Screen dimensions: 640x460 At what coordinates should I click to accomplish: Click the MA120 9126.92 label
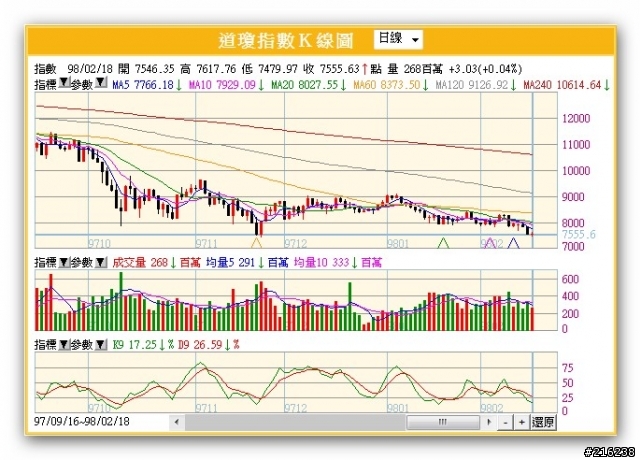pyautogui.click(x=472, y=85)
